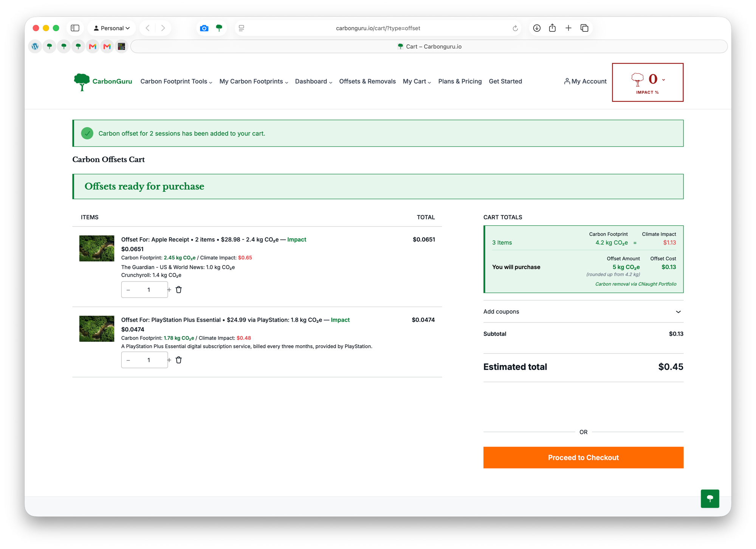Image resolution: width=756 pixels, height=549 pixels.
Task: Open the second Gmail favorite icon
Action: 107,47
